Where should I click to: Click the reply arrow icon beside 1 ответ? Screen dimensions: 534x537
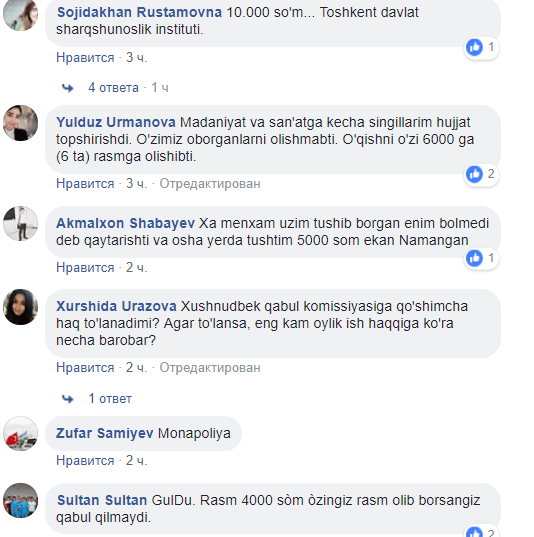(x=68, y=399)
